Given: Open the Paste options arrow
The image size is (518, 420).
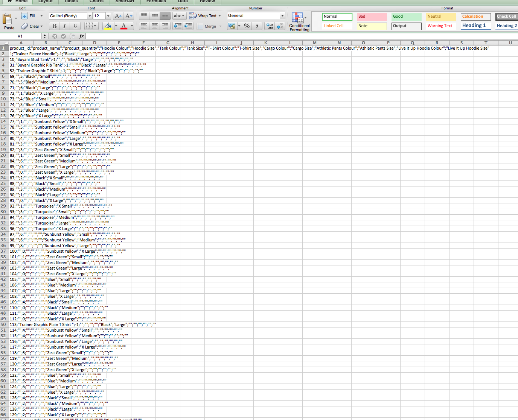Looking at the screenshot, I should 16,18.
